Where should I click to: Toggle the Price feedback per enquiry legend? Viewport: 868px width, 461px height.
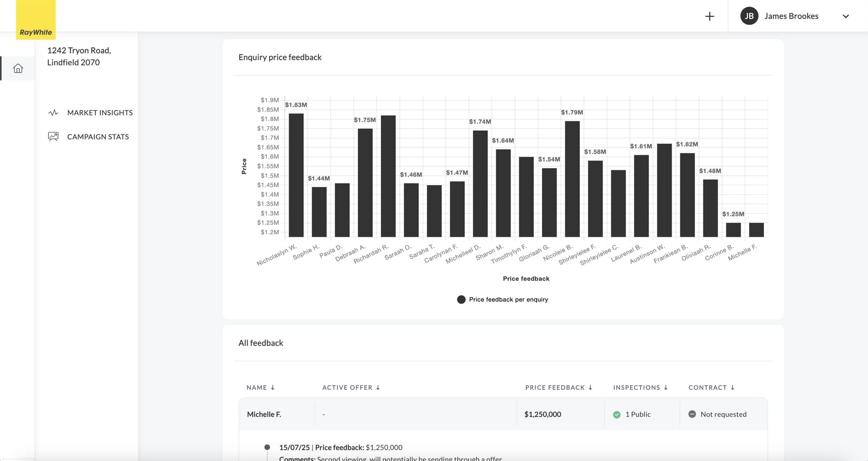pyautogui.click(x=503, y=299)
